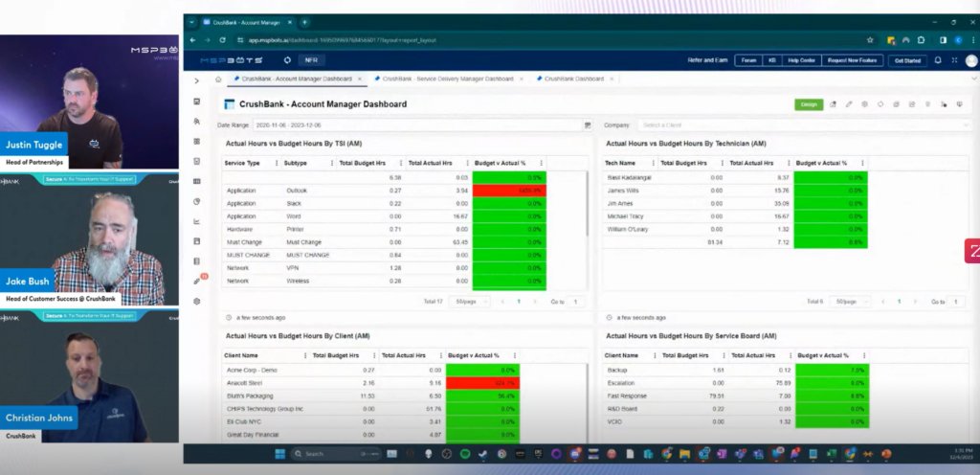Open the pie chart icon in left sidebar

click(x=197, y=201)
